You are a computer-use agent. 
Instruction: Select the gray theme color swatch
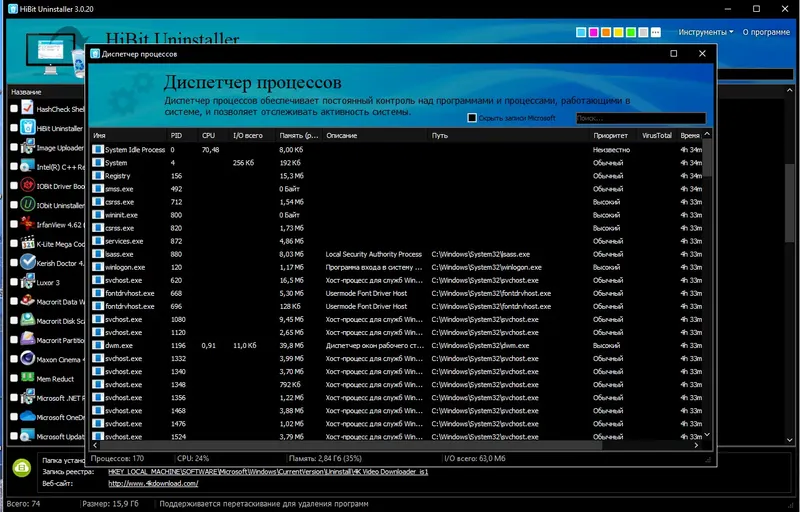point(643,32)
